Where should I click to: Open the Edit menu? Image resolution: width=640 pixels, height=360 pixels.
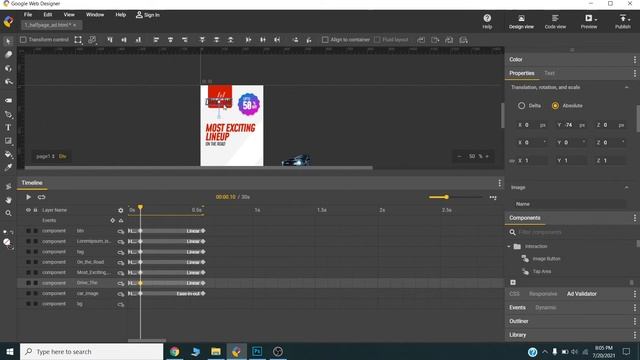click(x=48, y=15)
